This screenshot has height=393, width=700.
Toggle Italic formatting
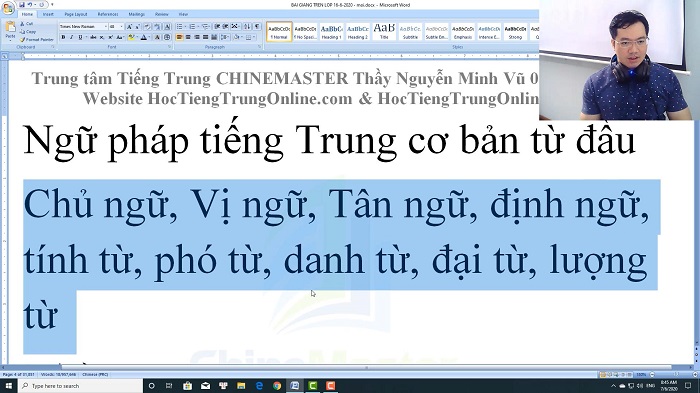tap(71, 37)
